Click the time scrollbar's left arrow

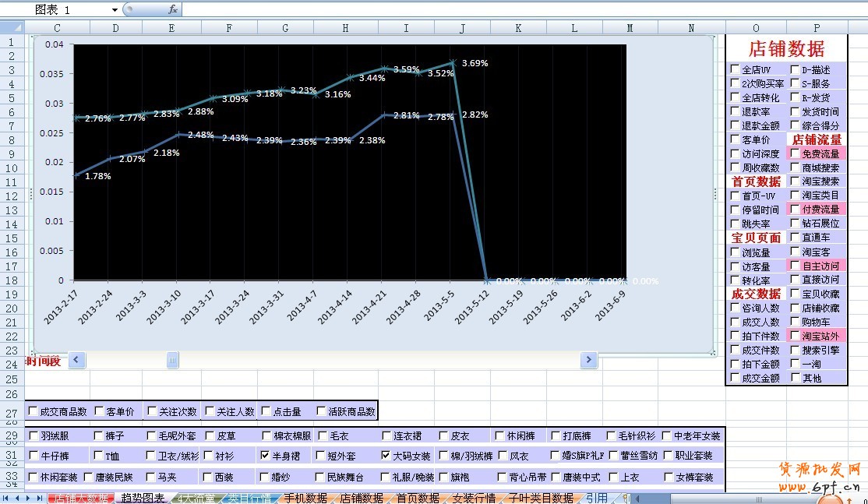pyautogui.click(x=77, y=360)
